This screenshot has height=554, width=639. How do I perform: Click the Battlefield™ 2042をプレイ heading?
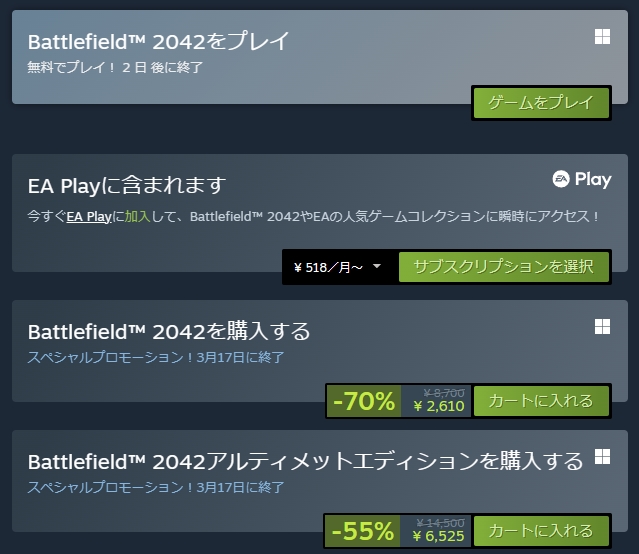tap(159, 42)
